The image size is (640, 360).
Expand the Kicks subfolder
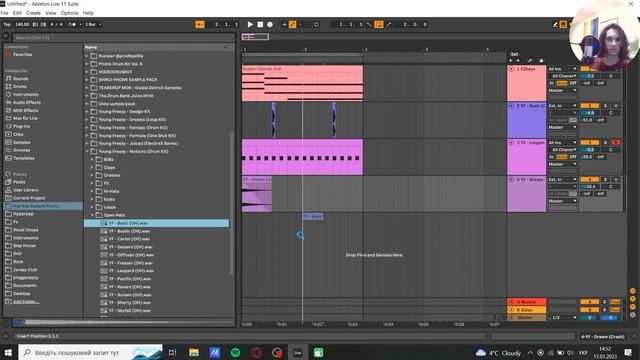pyautogui.click(x=92, y=199)
